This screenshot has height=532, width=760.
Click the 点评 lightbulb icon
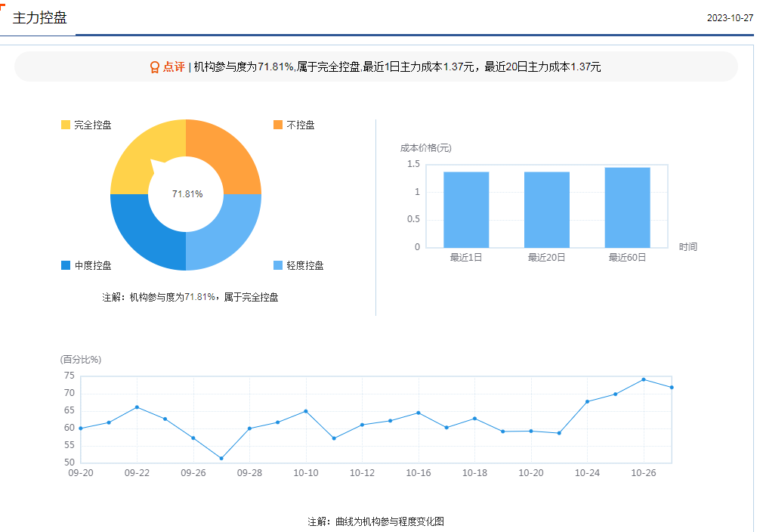point(154,67)
